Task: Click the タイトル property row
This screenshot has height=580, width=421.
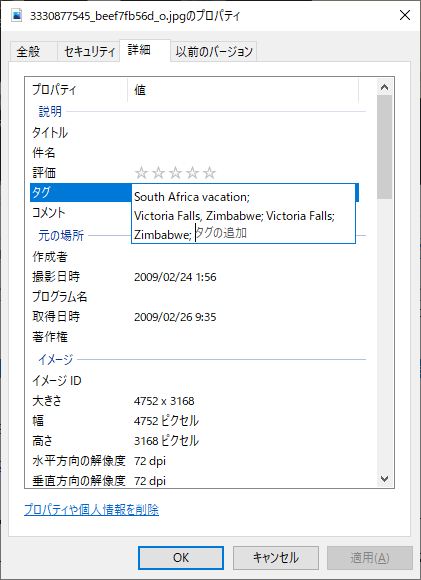Action: [x=194, y=132]
